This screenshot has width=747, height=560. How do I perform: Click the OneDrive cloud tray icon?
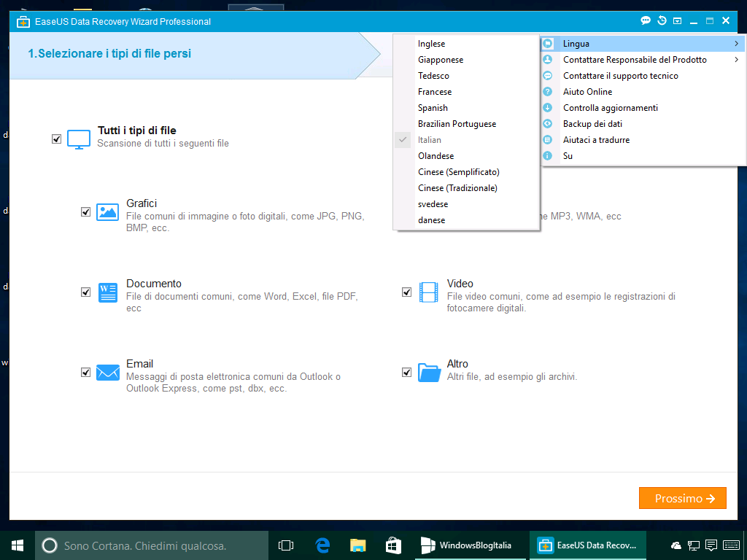tap(676, 545)
